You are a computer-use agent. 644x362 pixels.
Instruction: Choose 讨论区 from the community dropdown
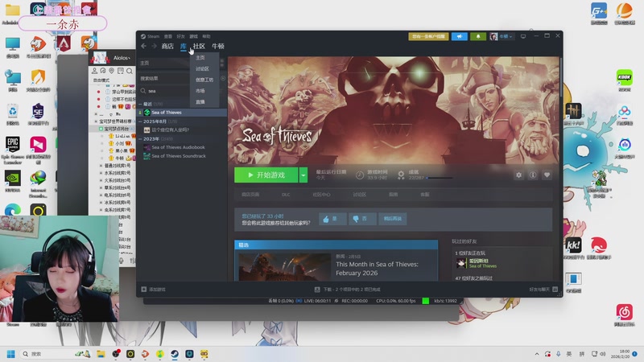202,68
